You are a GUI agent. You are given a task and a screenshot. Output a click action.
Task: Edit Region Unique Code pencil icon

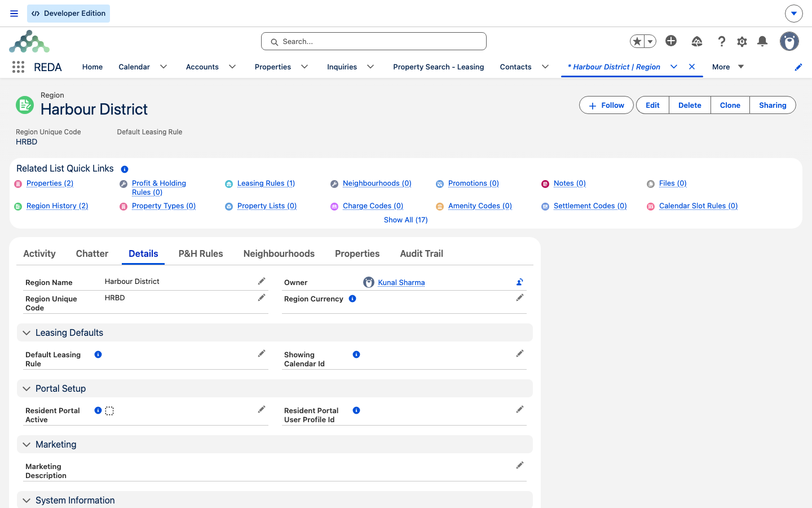[x=262, y=297]
